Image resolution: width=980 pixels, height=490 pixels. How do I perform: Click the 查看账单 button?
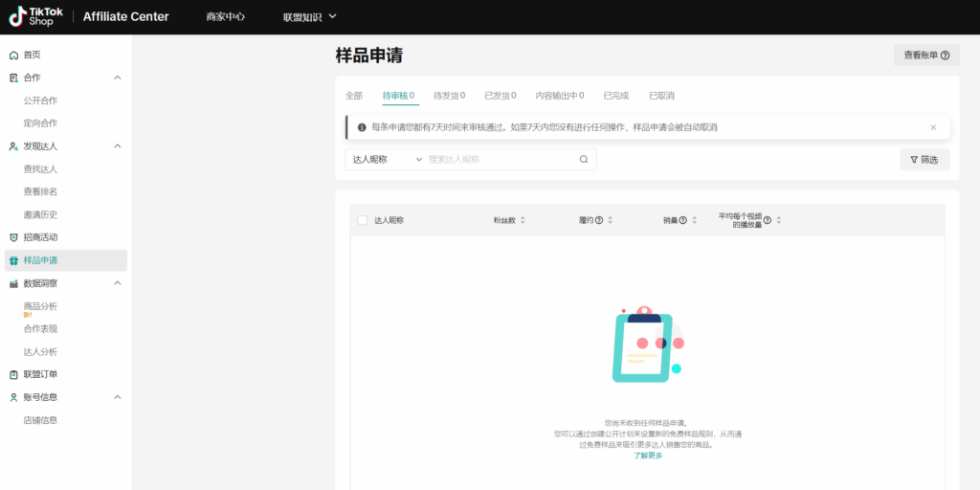(926, 55)
